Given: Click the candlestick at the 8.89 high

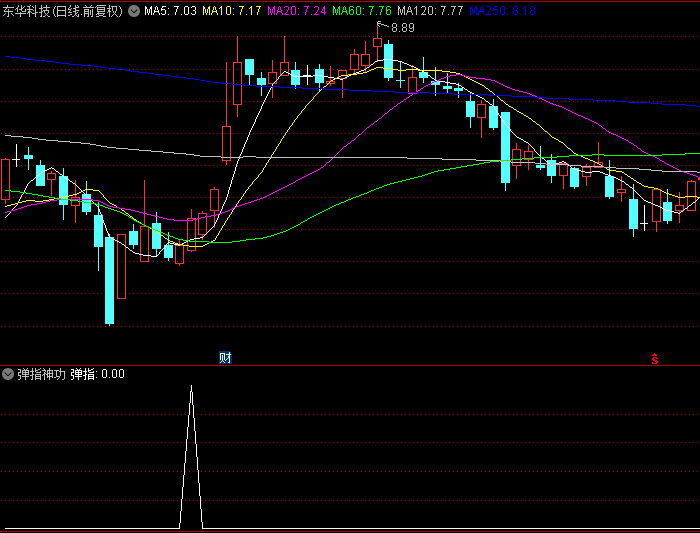Looking at the screenshot, I should [x=377, y=42].
